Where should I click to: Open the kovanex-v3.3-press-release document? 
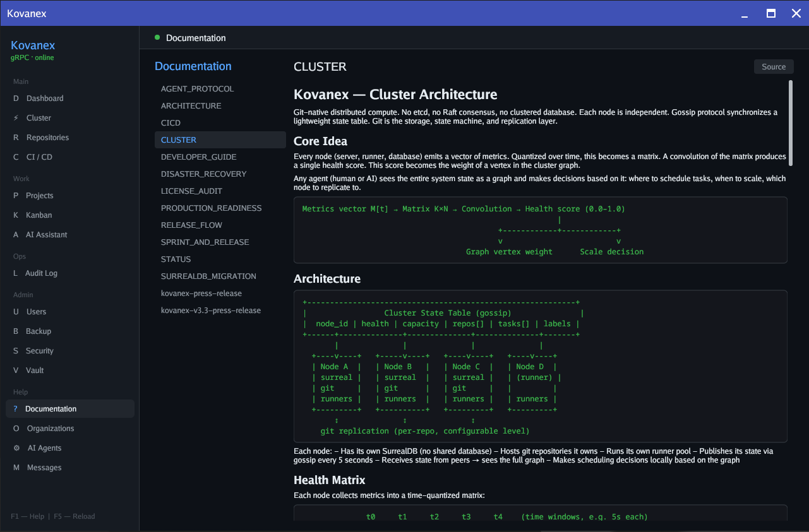(211, 310)
